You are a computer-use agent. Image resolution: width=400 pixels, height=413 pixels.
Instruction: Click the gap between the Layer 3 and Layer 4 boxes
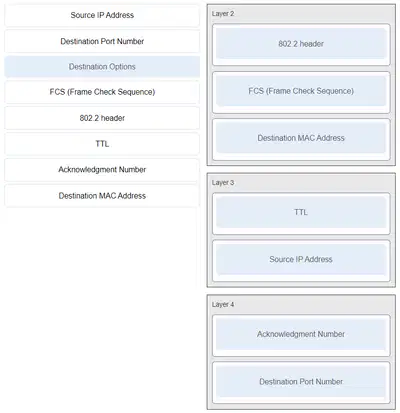click(301, 291)
